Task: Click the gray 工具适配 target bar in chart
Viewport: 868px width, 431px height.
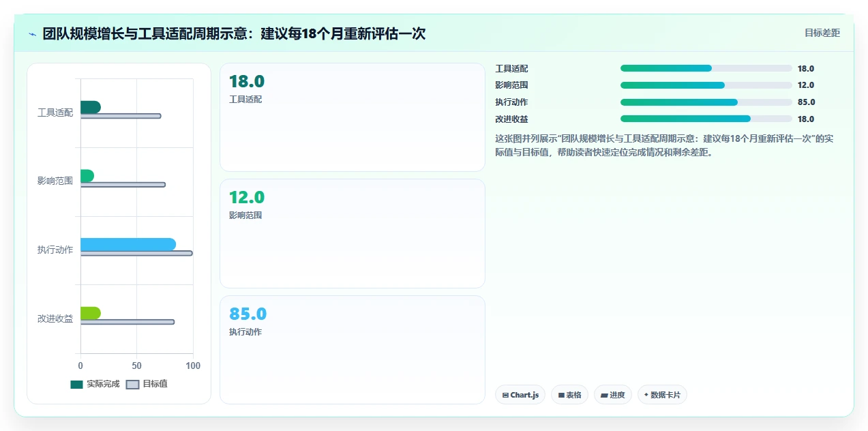Action: pos(121,116)
